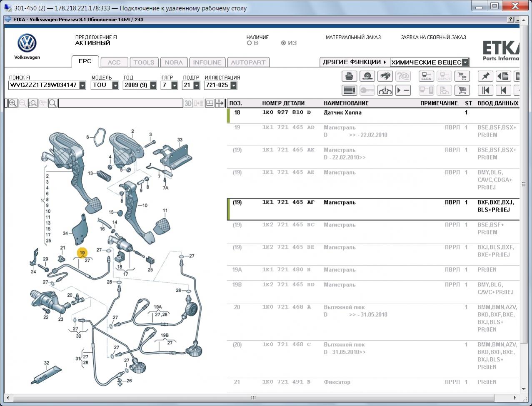
Task: Click the arrow and dash toolbar icon
Action: coord(403,90)
